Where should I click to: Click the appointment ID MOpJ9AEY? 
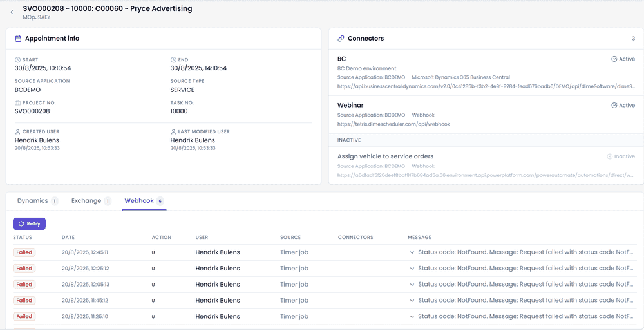[37, 17]
